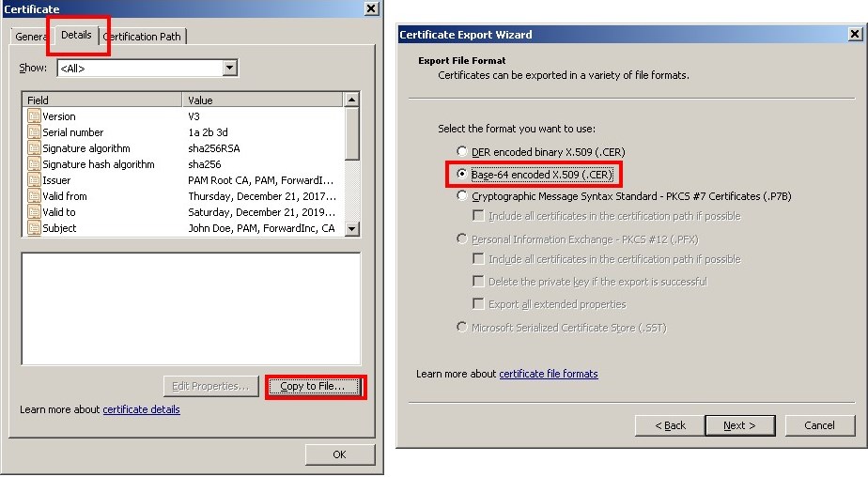Image resolution: width=868 pixels, height=477 pixels.
Task: Click the Value column header
Action: pos(263,100)
